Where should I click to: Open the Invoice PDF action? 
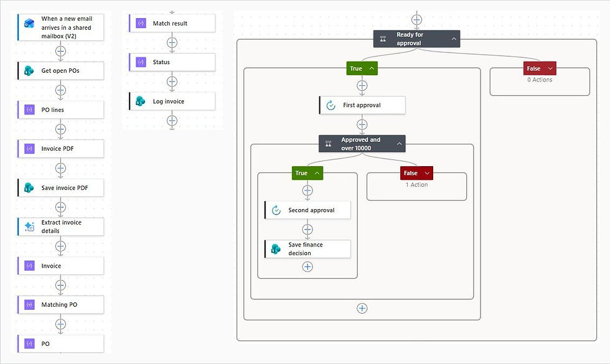61,149
